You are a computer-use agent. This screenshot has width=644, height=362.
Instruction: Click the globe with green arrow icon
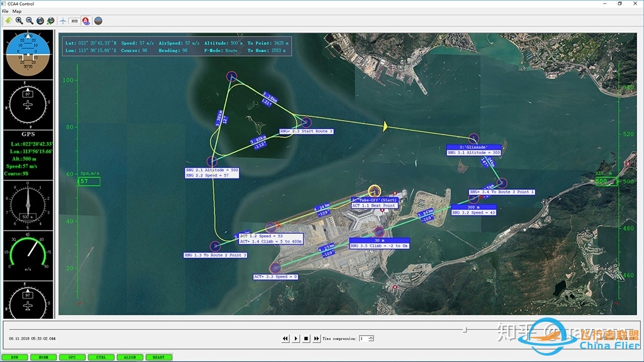click(51, 21)
